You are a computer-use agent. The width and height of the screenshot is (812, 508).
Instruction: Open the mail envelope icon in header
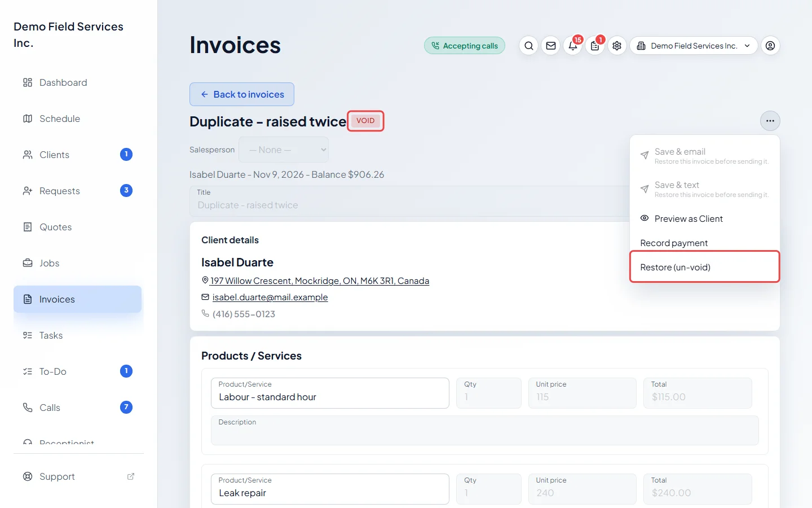pyautogui.click(x=551, y=46)
